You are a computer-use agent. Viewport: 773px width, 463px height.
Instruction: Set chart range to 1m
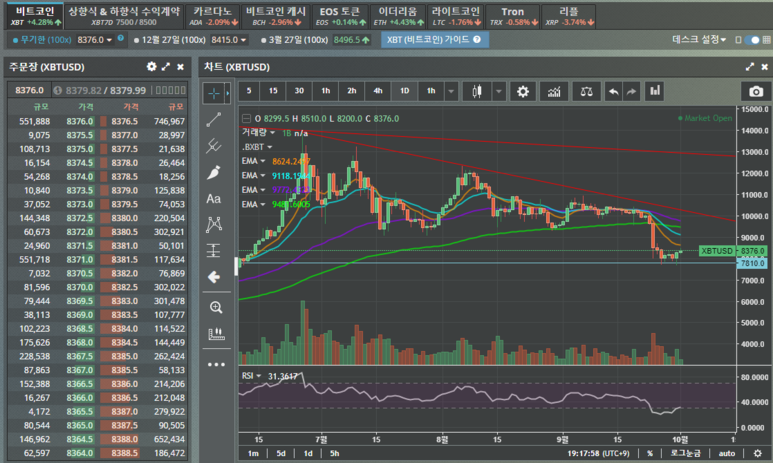pyautogui.click(x=253, y=453)
